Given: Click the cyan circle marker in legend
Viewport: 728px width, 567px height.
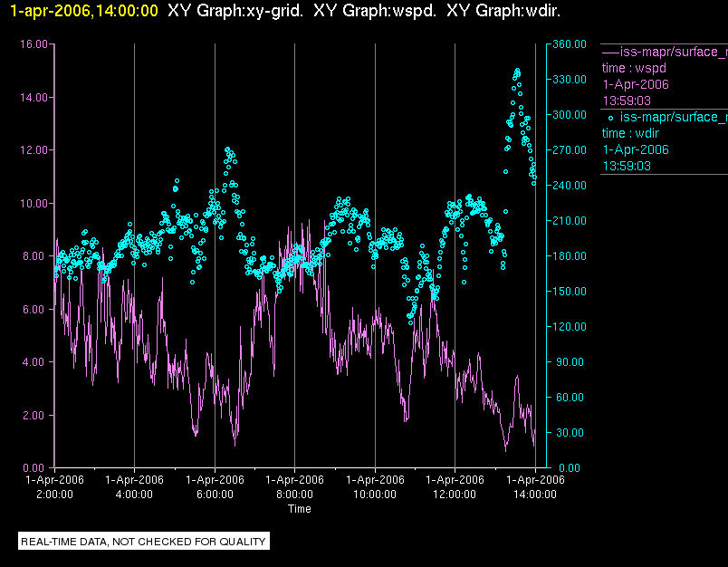Looking at the screenshot, I should tap(610, 119).
